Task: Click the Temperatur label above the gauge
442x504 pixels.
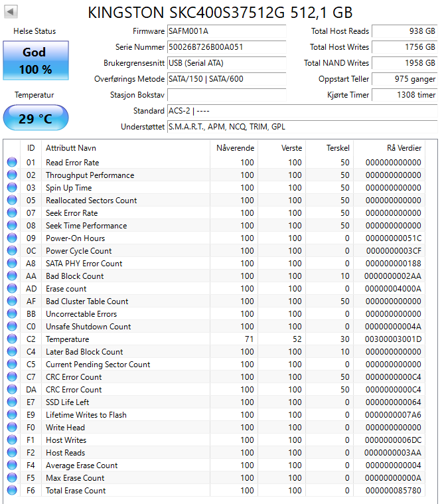Action: point(34,95)
